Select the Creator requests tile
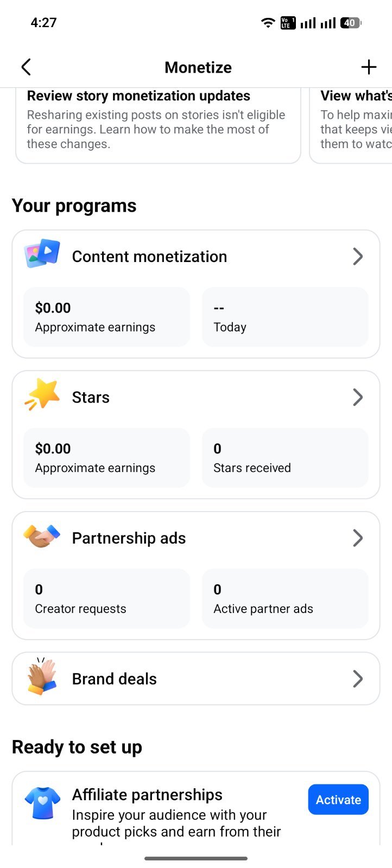The height and width of the screenshot is (868, 392). [107, 598]
